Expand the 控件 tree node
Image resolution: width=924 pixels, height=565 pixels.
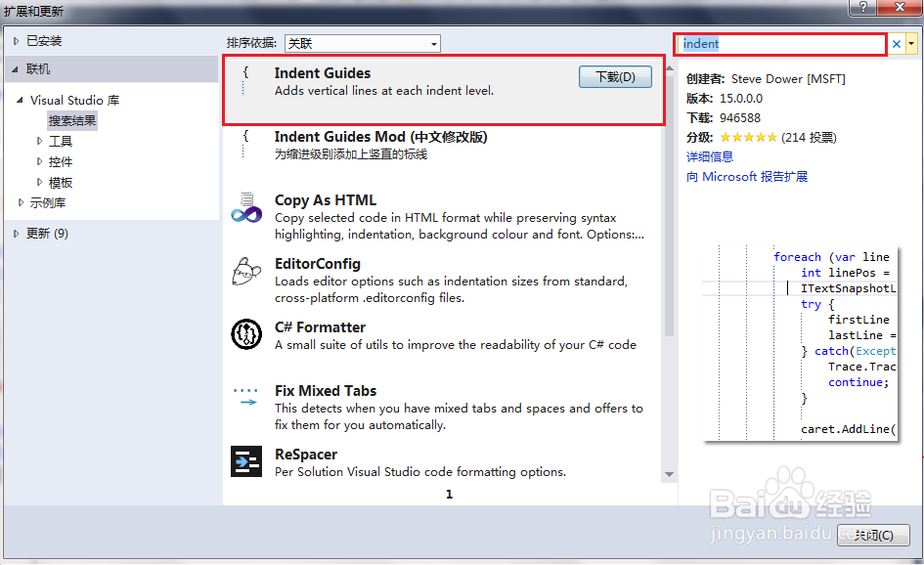[x=39, y=161]
